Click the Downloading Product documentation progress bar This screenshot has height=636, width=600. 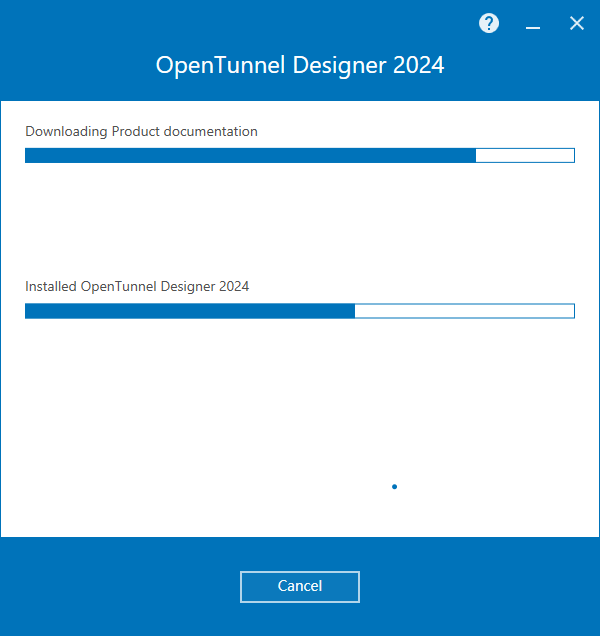coord(300,155)
